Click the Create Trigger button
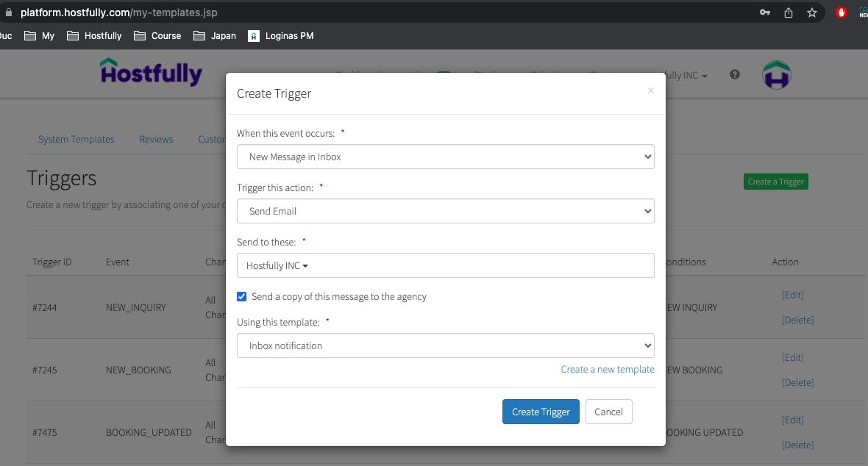Screen dimensions: 868x466 coord(541,412)
